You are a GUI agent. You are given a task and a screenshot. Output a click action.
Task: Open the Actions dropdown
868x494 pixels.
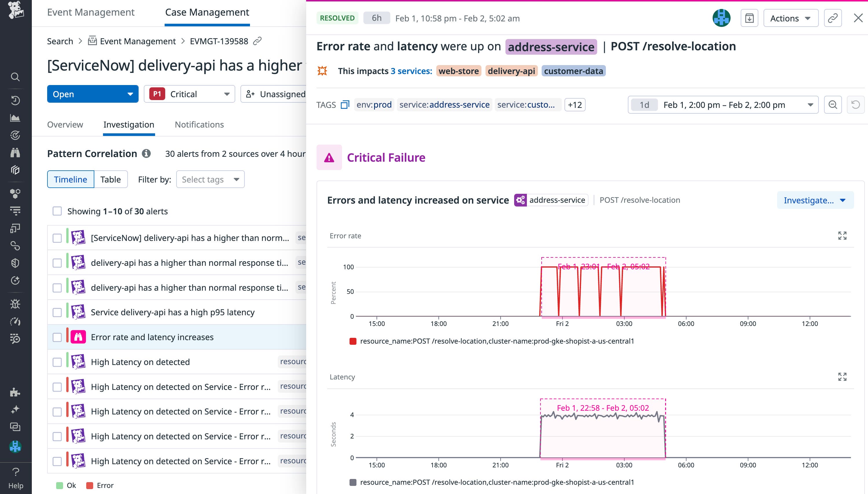(791, 18)
